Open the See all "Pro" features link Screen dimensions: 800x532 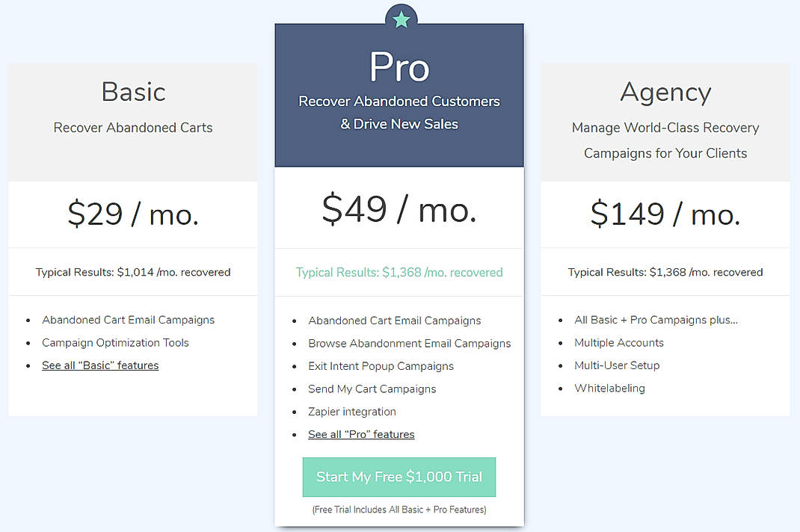(x=361, y=434)
